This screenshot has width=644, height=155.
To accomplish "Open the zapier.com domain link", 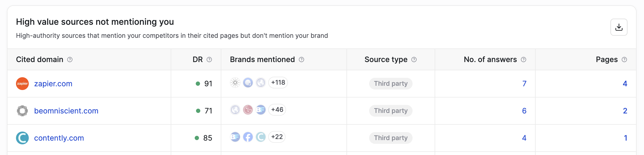I will tap(53, 84).
